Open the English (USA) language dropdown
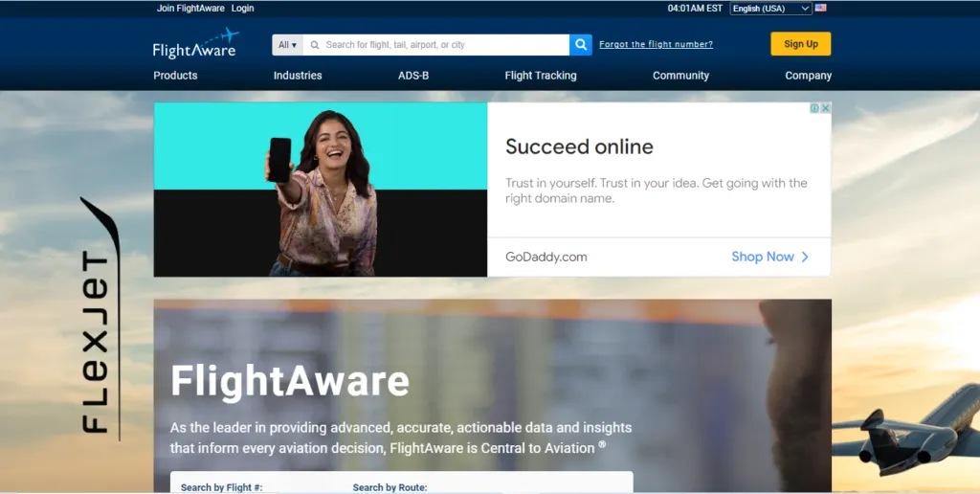Screen dimensions: 980x494 coord(770,9)
